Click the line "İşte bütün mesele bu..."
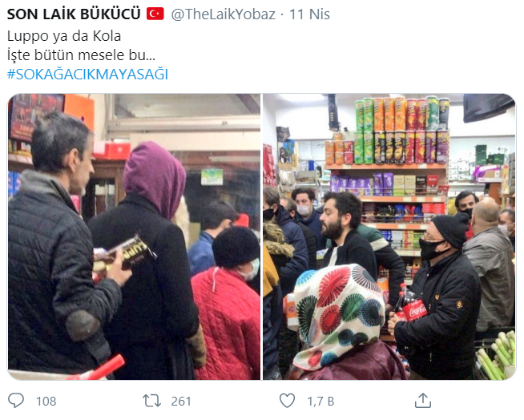524x420 pixels. tap(81, 55)
